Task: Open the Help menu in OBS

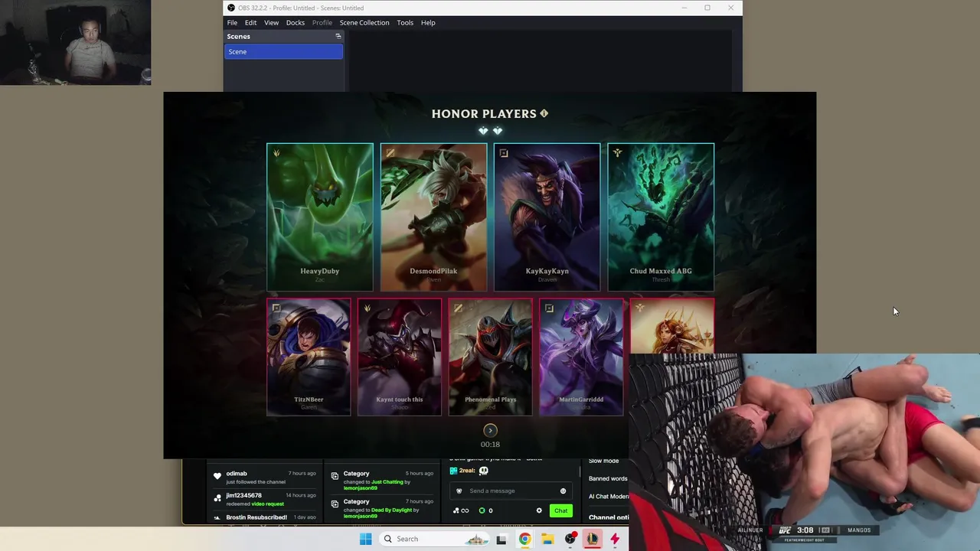Action: 428,23
